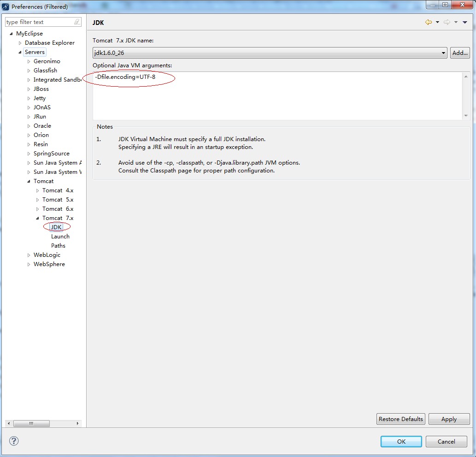Confirm with the OK button
The image size is (476, 457).
(x=401, y=441)
